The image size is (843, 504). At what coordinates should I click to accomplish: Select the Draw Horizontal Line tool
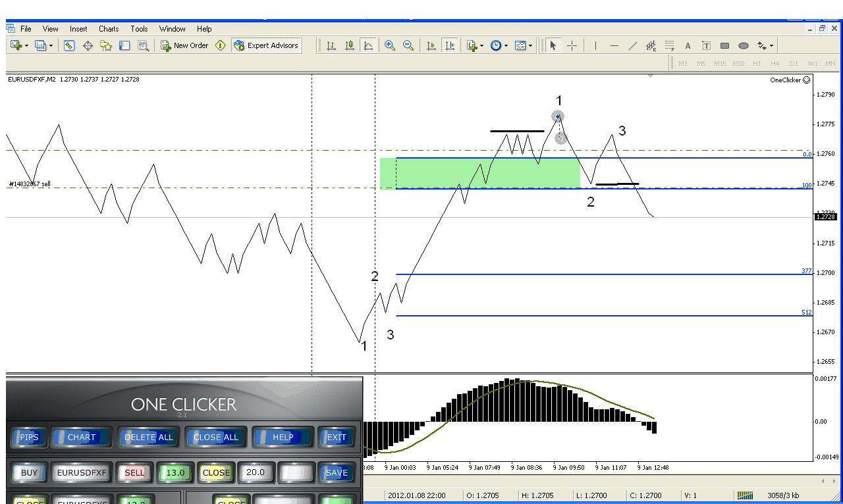click(x=614, y=45)
